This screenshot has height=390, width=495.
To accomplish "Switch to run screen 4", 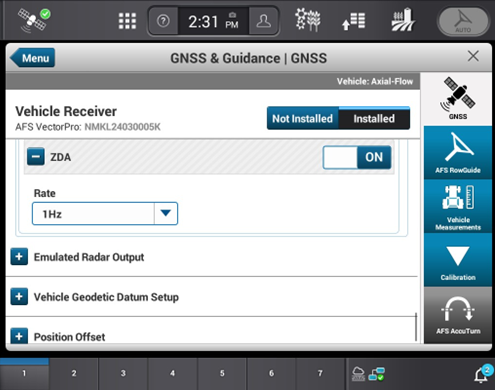I will point(172,374).
